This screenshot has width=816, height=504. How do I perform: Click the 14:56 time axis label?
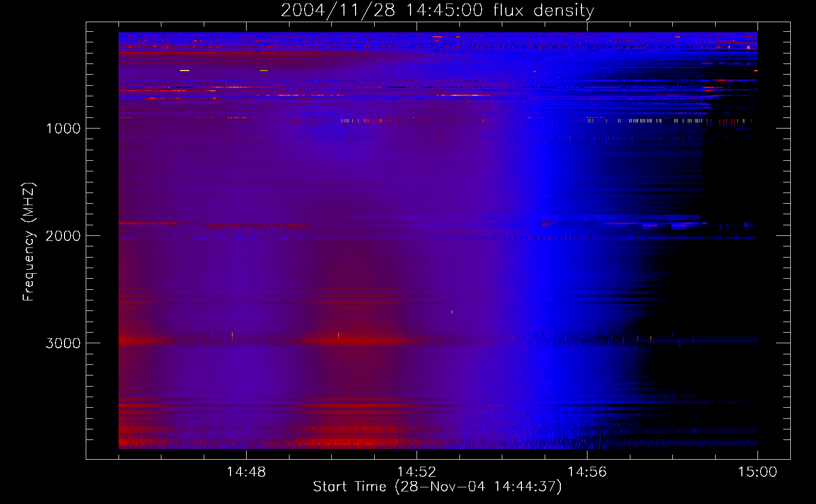[587, 472]
